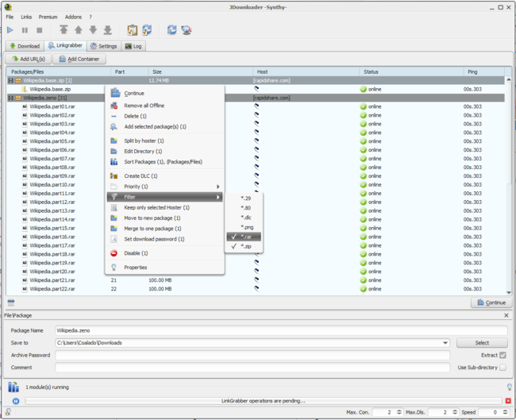Click the Archive Password field
Screen dimensions: 516x420
(252, 355)
